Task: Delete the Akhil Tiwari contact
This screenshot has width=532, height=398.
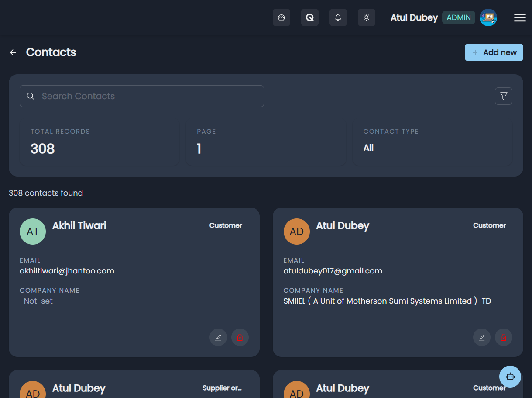Action: (240, 337)
